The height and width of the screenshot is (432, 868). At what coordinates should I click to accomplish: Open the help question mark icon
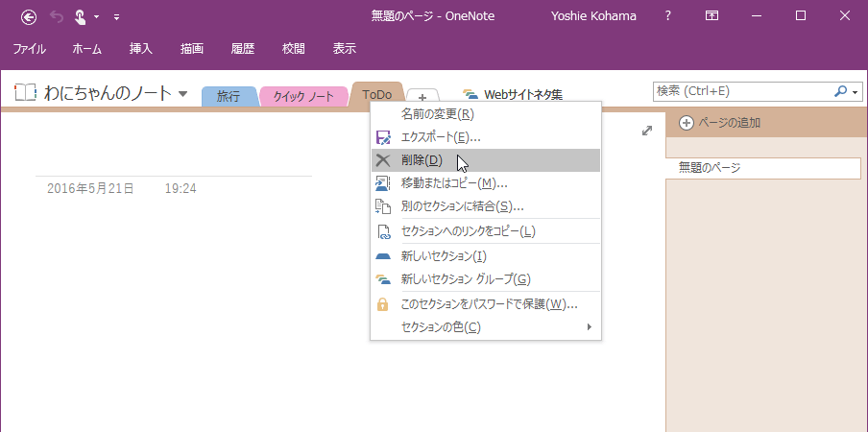[x=668, y=16]
